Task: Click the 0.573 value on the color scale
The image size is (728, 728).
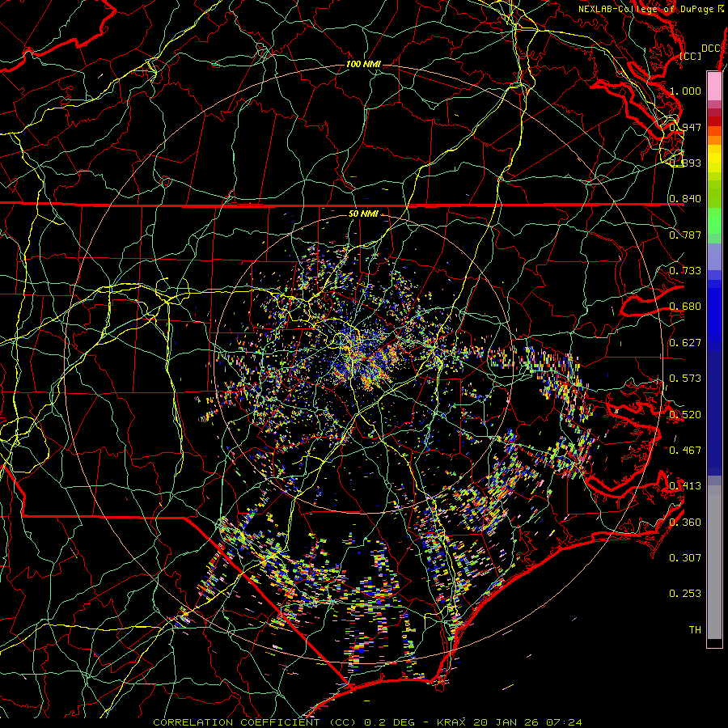Action: pos(685,379)
